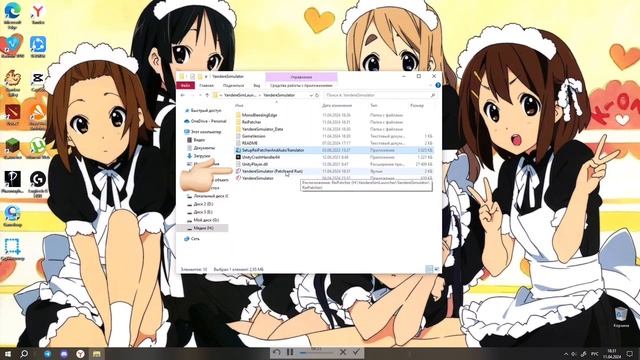Image resolution: width=640 pixels, height=360 pixels.
Task: Click the Windows Start button
Action: [x=7, y=353]
